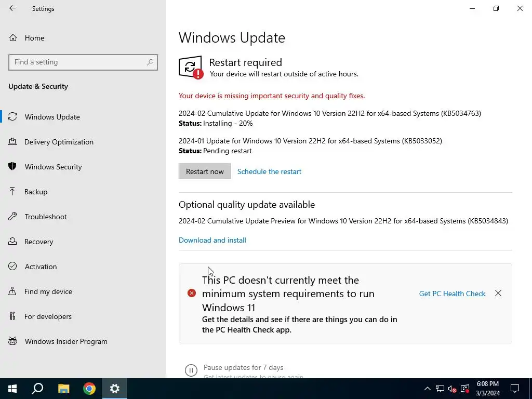Open Find my device settings
Viewport: 532px width, 399px height.
click(x=48, y=291)
